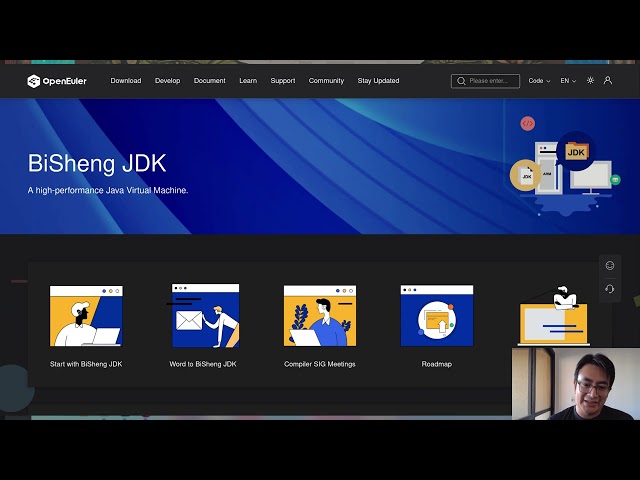Open the Support menu
Image resolution: width=640 pixels, height=480 pixels.
click(x=283, y=81)
